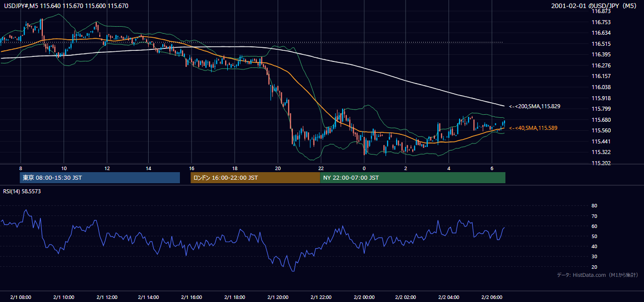Image resolution: width=644 pixels, height=302 pixels.
Task: Click hour label 20 under the price chart
Action: (278, 168)
